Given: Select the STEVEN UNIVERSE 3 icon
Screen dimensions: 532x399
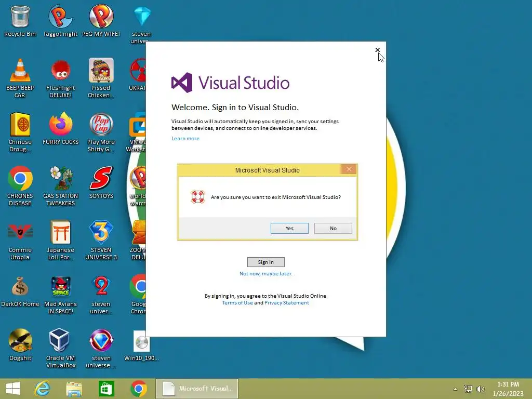Looking at the screenshot, I should tap(101, 240).
